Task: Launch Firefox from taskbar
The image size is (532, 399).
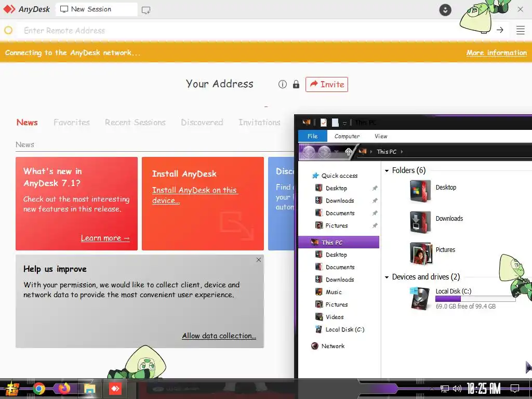Action: (64, 388)
